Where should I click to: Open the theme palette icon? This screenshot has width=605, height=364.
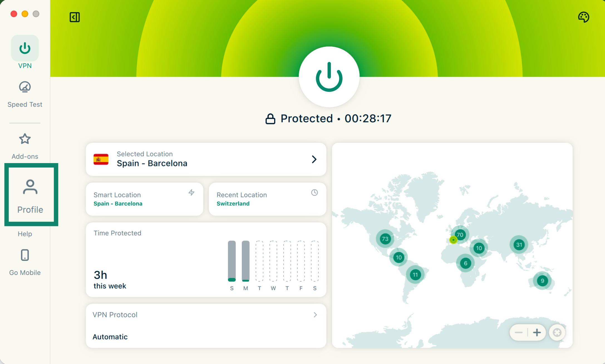[584, 17]
